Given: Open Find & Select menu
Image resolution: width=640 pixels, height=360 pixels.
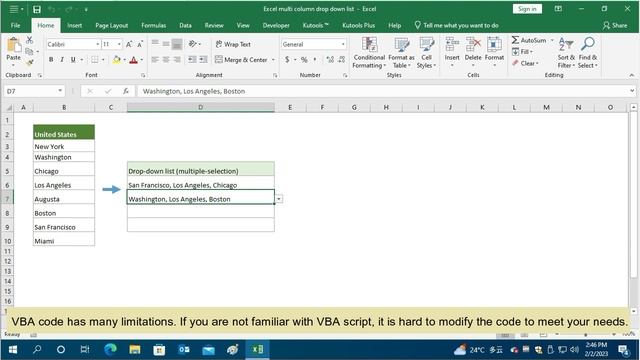Looking at the screenshot, I should pyautogui.click(x=588, y=53).
